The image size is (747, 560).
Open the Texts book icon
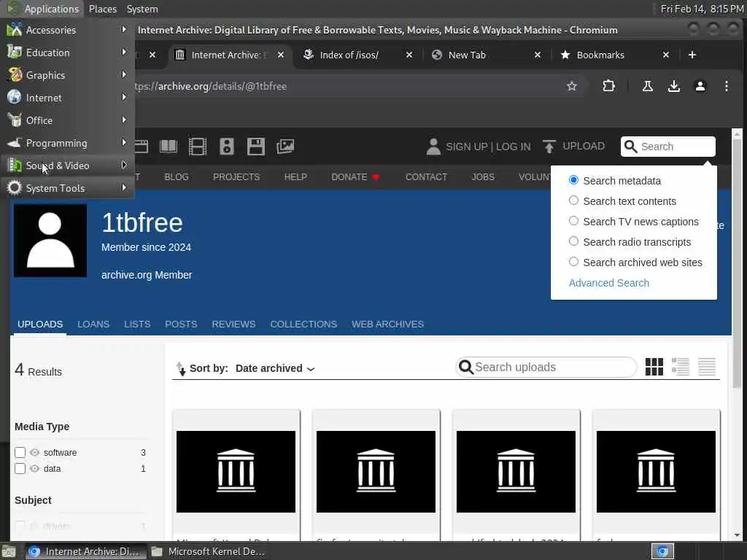click(x=169, y=146)
